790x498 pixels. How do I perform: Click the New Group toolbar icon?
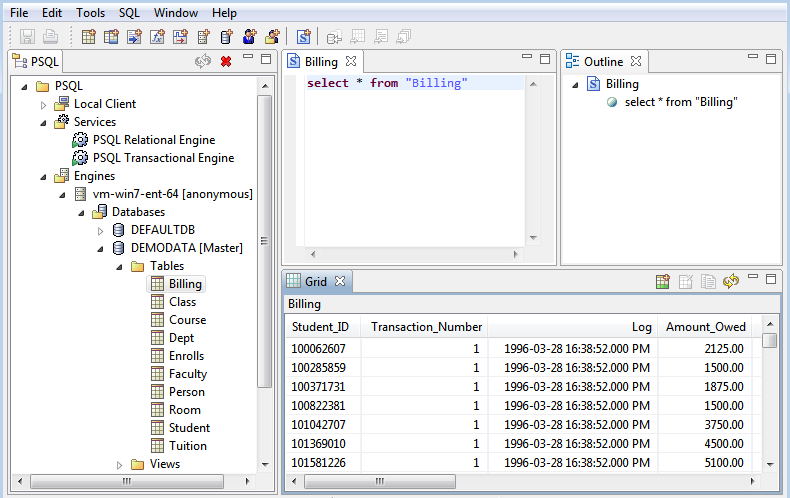click(x=272, y=36)
